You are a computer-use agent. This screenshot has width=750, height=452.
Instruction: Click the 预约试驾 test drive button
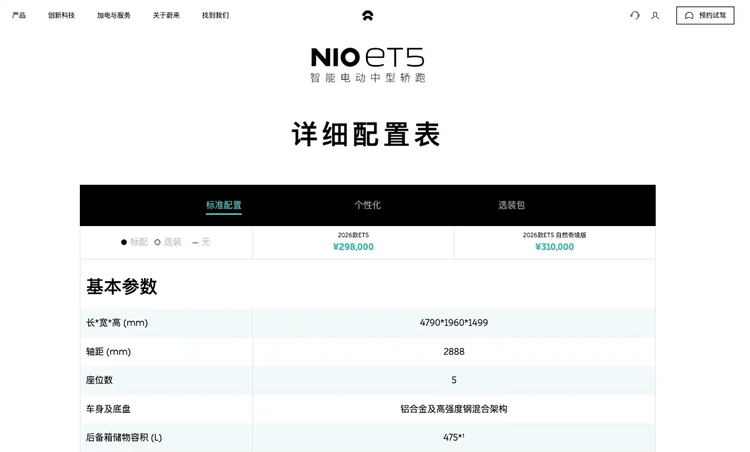704,15
